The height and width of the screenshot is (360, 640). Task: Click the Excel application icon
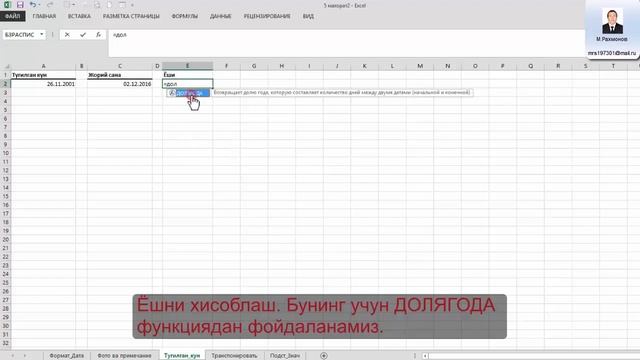coord(7,5)
